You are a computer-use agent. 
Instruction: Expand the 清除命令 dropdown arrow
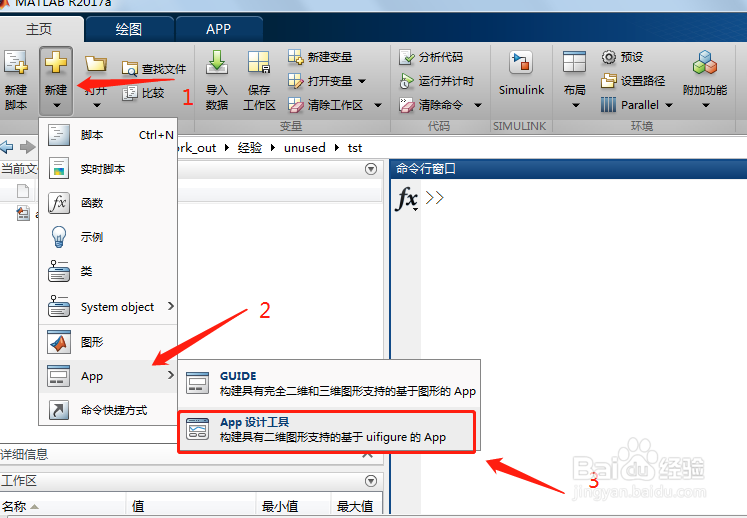[478, 105]
